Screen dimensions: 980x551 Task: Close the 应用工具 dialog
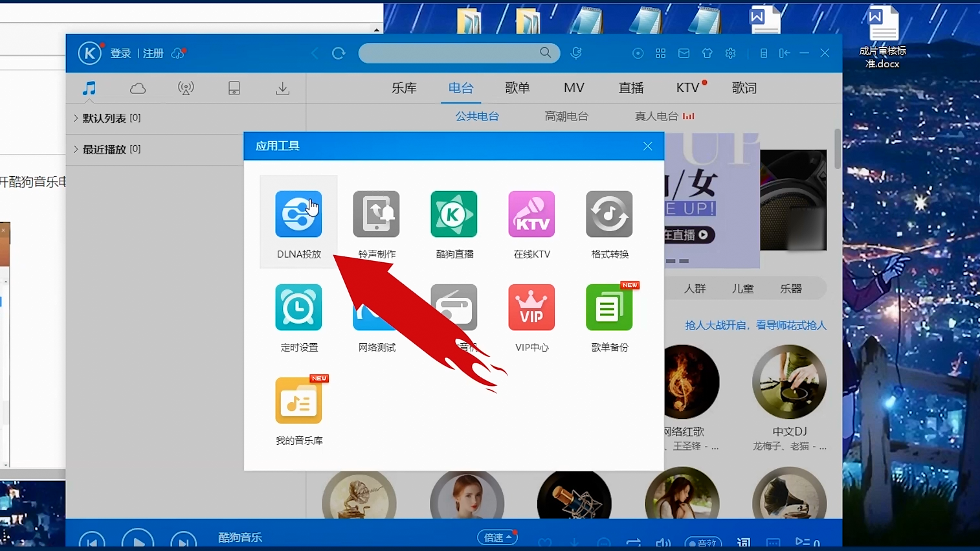(647, 146)
